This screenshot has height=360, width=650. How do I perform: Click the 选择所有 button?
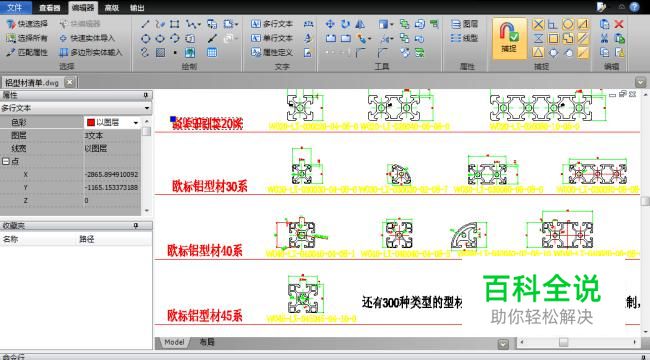[x=27, y=38]
